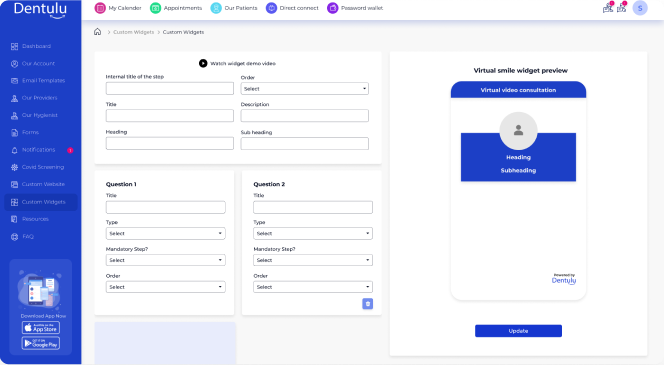Expand Question 1 Type dropdown

(166, 233)
